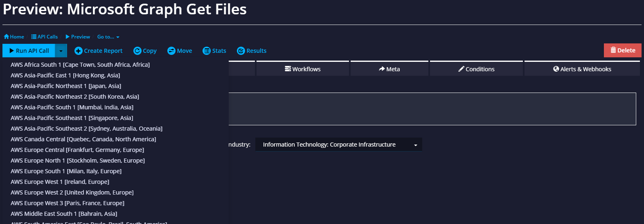644x224 pixels.
Task: Toggle the Run API Call dropdown arrow
Action: (x=61, y=51)
